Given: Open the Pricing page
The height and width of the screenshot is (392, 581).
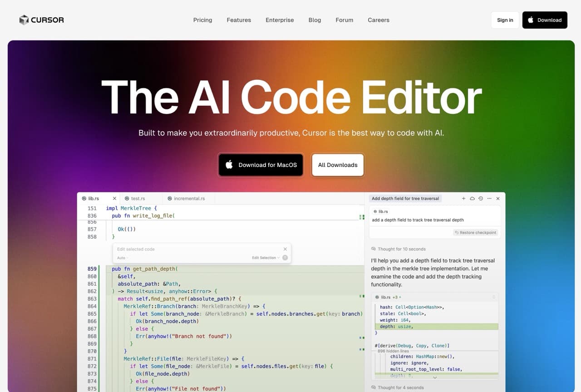Looking at the screenshot, I should point(202,20).
